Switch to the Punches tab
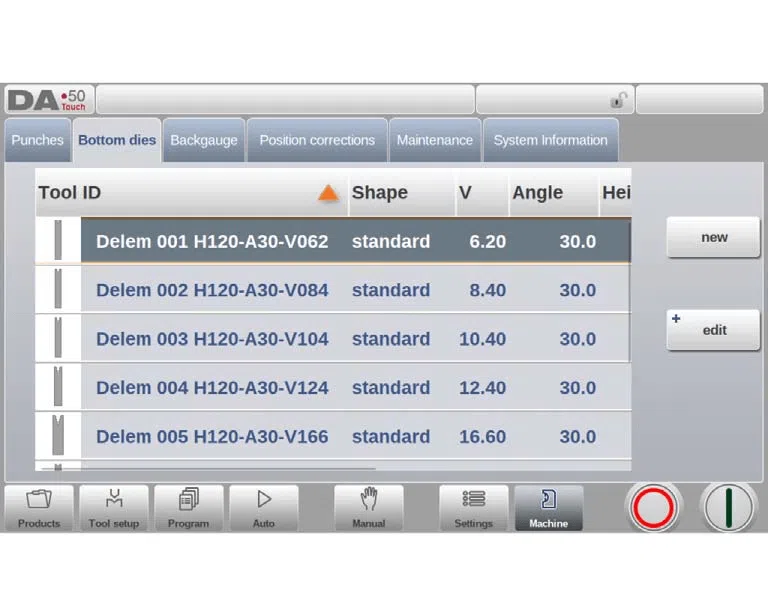The height and width of the screenshot is (615, 768). point(38,140)
